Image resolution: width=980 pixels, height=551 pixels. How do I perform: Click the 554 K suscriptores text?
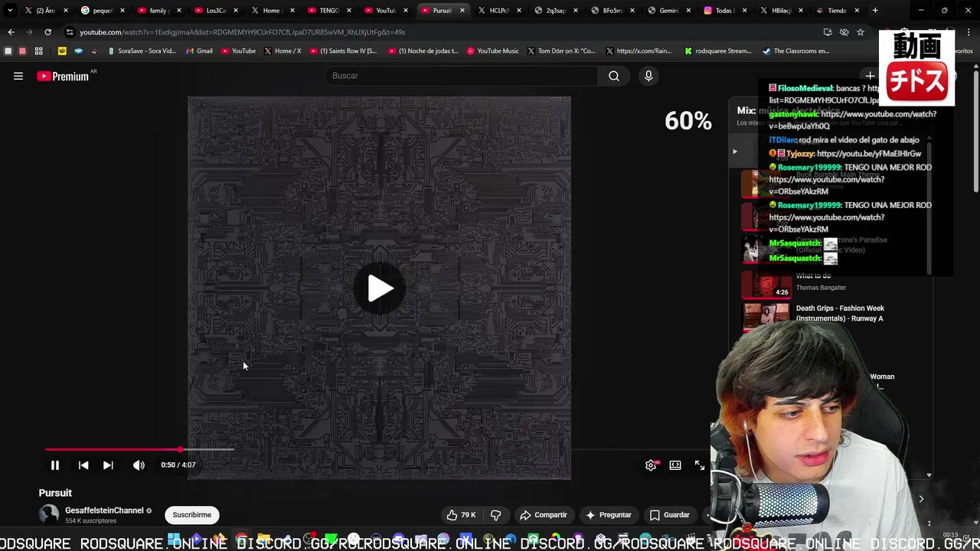90,521
